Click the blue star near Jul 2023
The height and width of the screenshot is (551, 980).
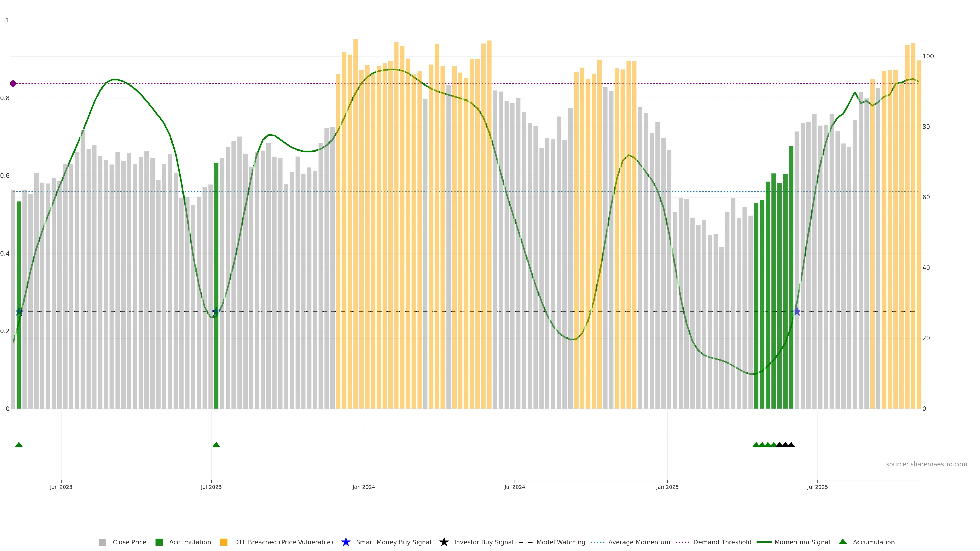216,312
